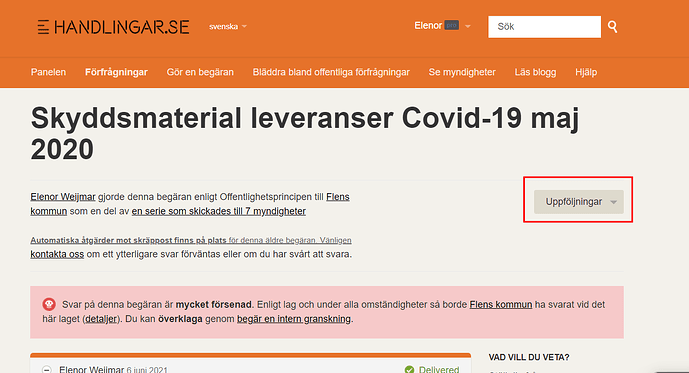The width and height of the screenshot is (689, 373).
Task: Open the Elenor user account menu
Action: [442, 26]
